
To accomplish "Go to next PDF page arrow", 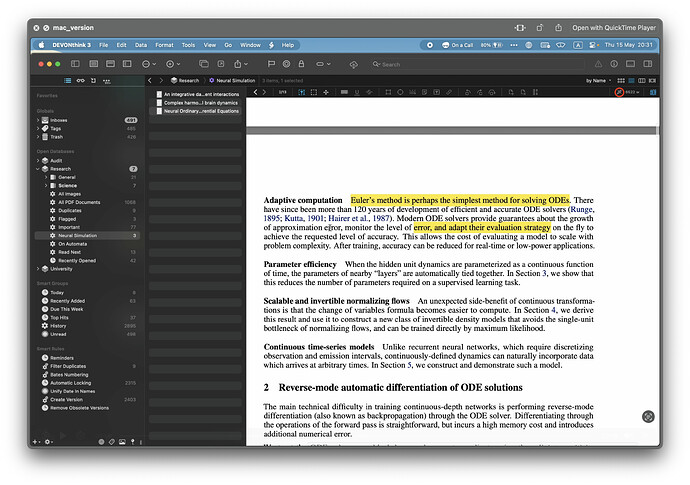I will pos(264,92).
